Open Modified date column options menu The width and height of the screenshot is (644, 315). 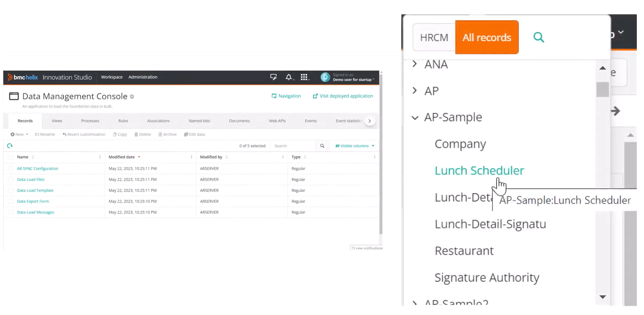point(191,157)
